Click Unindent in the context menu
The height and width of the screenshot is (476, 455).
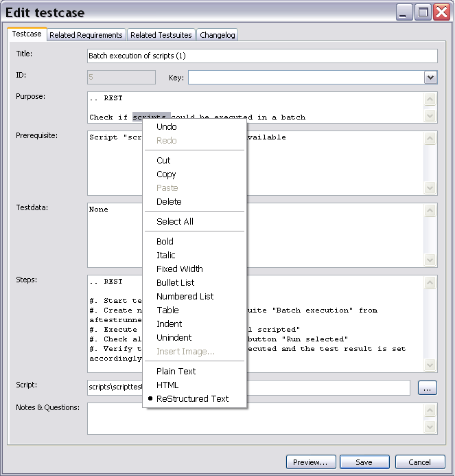point(194,337)
